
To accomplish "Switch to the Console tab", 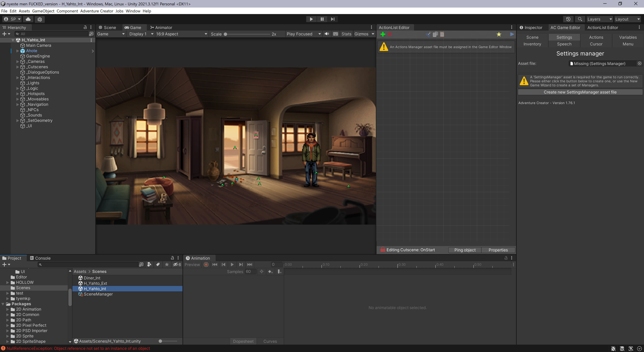I will (x=40, y=258).
